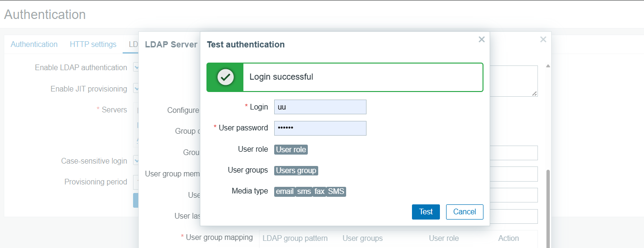The width and height of the screenshot is (644, 248).
Task: Toggle Enable LDAP authentication checkbox
Action: (x=136, y=68)
